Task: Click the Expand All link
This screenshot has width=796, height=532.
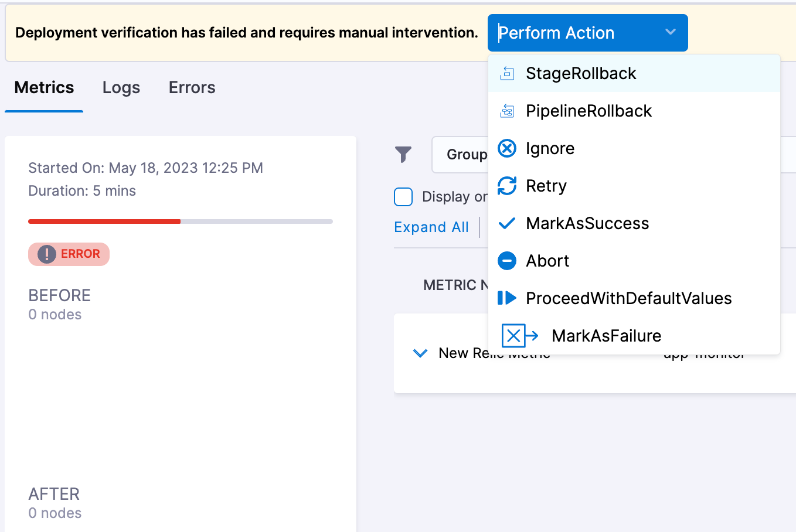Action: pos(431,227)
